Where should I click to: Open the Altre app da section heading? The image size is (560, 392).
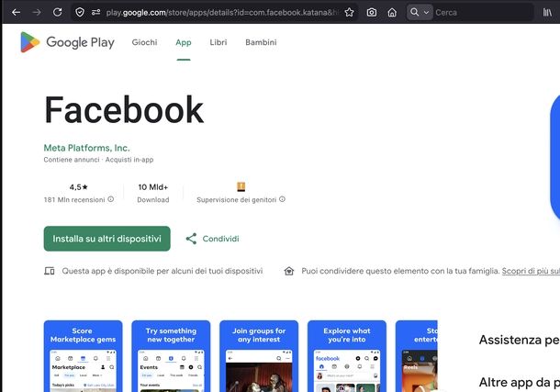point(520,382)
